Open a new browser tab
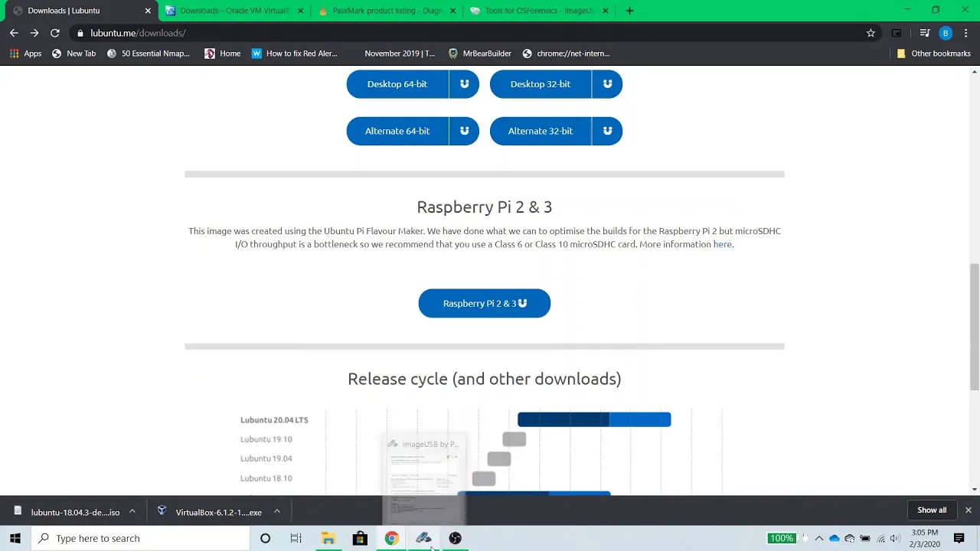980x551 pixels. 629,11
